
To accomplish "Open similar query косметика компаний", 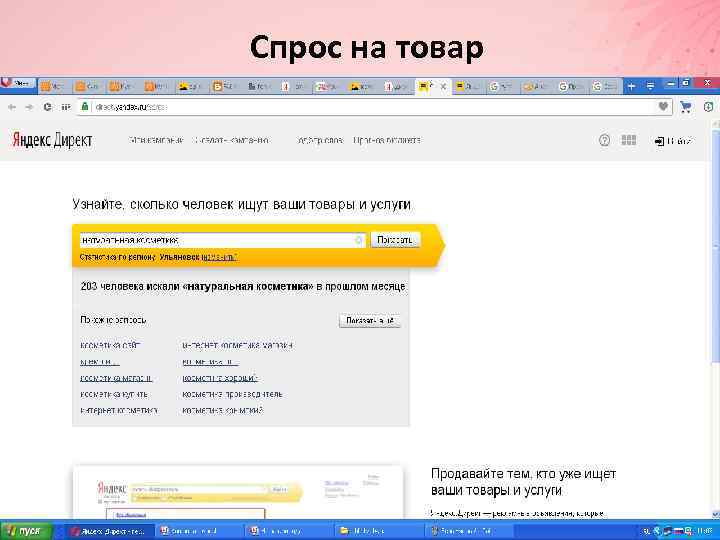I will 222,411.
